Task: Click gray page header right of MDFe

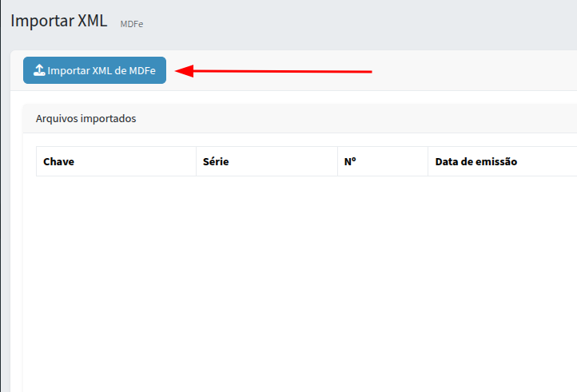Action: point(360,22)
